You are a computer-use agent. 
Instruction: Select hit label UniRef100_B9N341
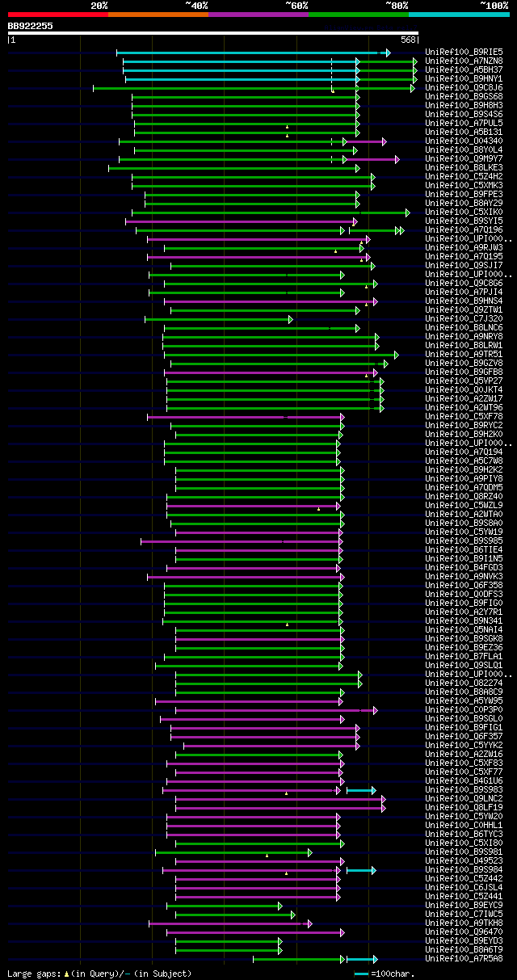(x=464, y=621)
